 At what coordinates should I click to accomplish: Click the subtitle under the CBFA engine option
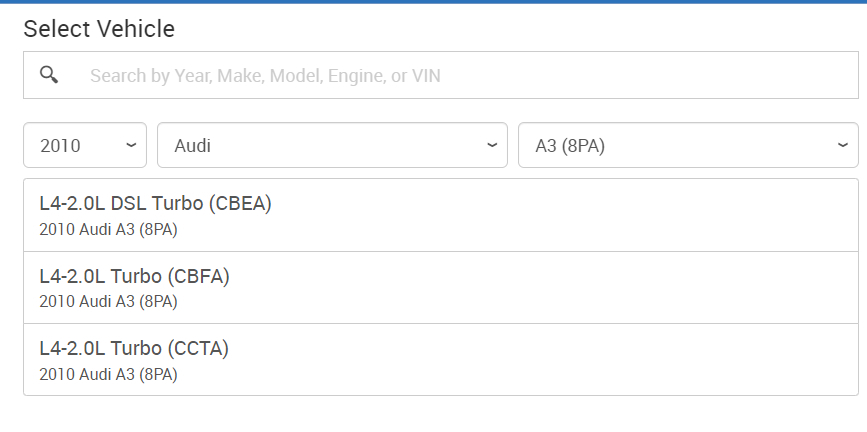coord(108,301)
